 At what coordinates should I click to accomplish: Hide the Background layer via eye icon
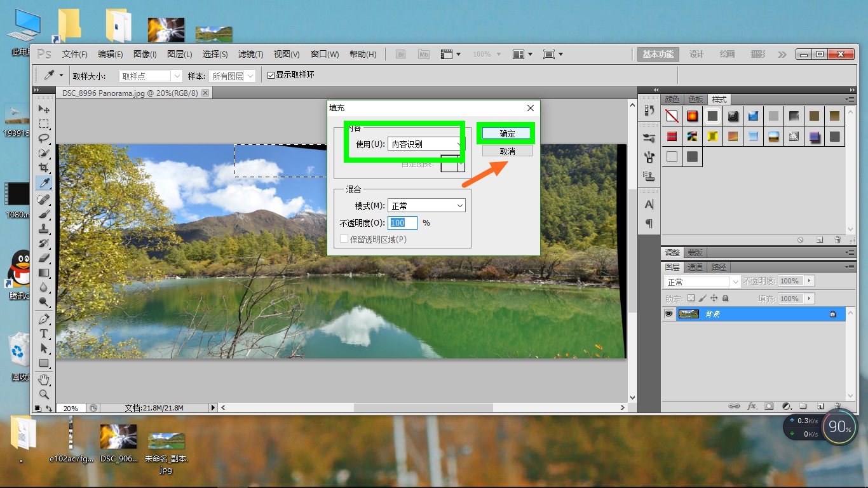668,314
